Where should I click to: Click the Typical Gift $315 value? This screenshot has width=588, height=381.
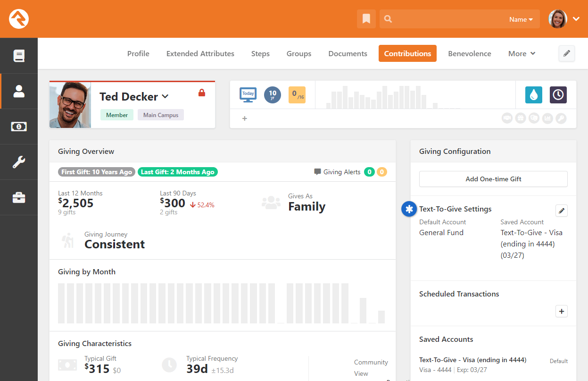coord(97,369)
